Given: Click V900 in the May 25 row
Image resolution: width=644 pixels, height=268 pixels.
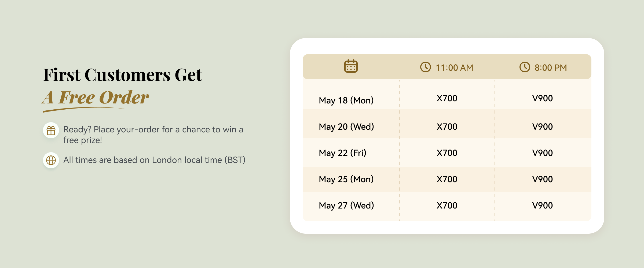Looking at the screenshot, I should tap(543, 179).
